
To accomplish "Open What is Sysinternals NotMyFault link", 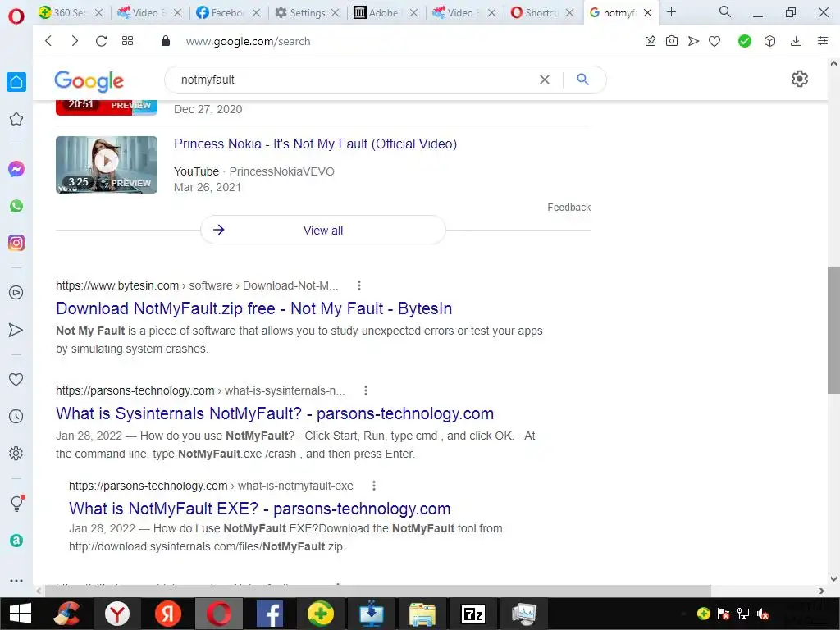I will point(275,413).
